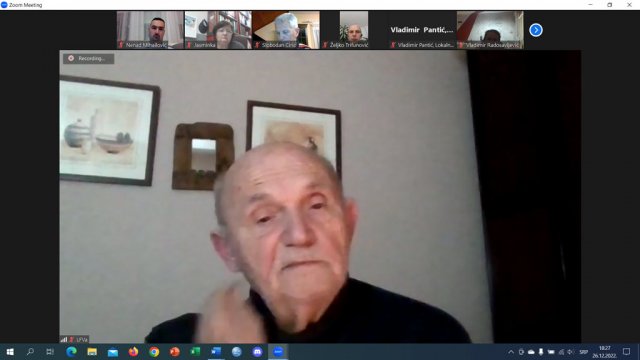Open the clock showing 26.12.2022

[x=604, y=352]
